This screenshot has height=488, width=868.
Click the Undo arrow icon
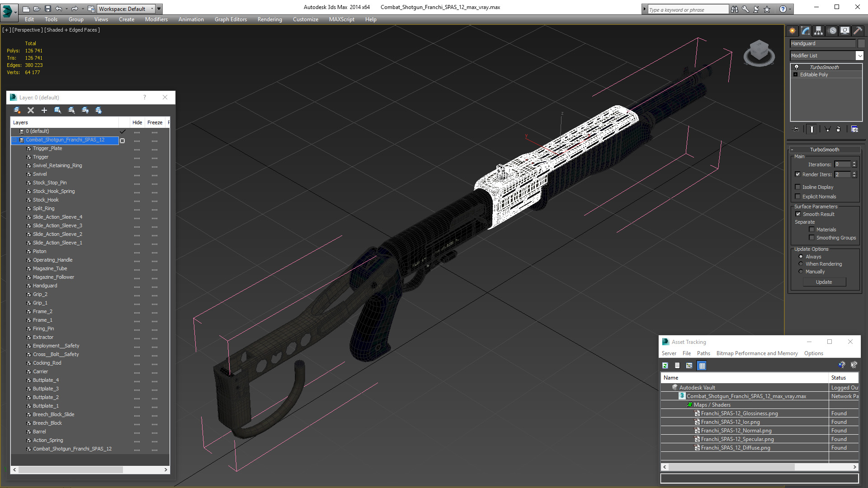click(x=59, y=9)
